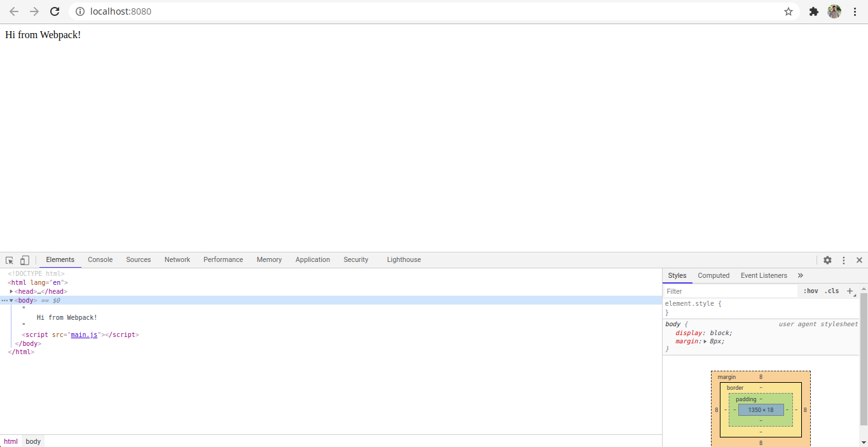Click the padding box label
868x447 pixels.
[747, 399]
